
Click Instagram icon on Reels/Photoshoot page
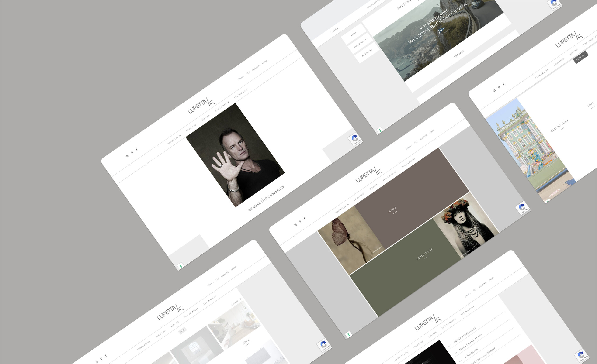(x=295, y=225)
